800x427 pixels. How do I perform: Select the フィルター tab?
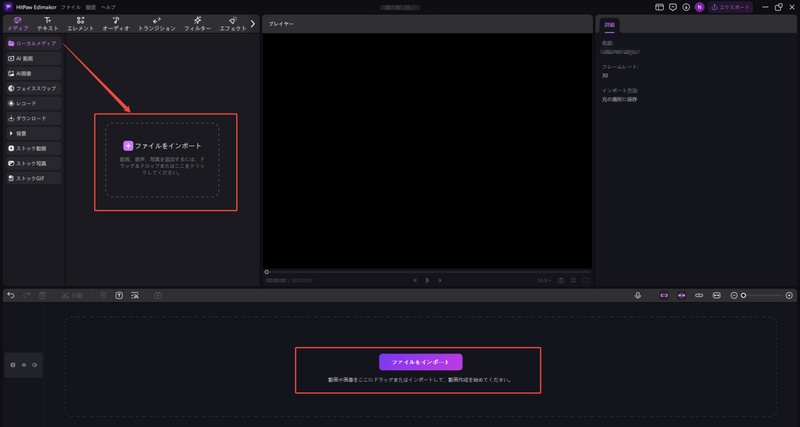pyautogui.click(x=197, y=24)
